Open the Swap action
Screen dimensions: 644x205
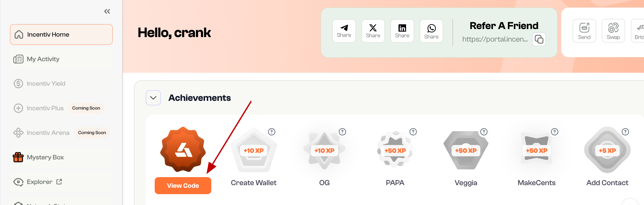pos(613,31)
